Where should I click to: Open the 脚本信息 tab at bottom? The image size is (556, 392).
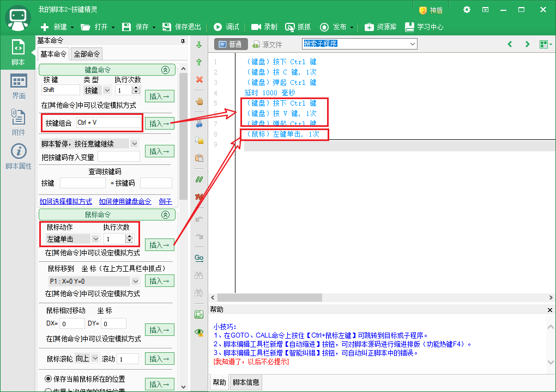point(246,382)
